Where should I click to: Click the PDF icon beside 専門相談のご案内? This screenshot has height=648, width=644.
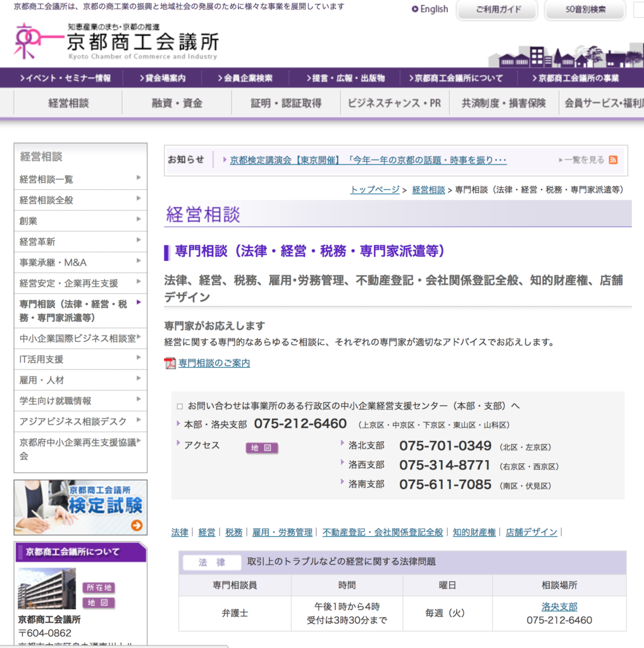click(x=170, y=363)
